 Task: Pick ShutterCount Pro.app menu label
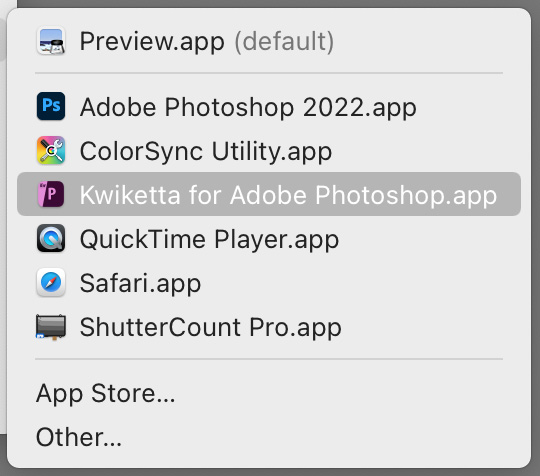coord(210,328)
